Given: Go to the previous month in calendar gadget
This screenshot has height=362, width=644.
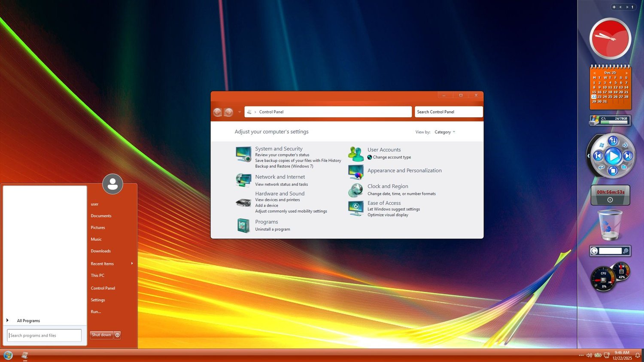Looking at the screenshot, I should (x=593, y=73).
